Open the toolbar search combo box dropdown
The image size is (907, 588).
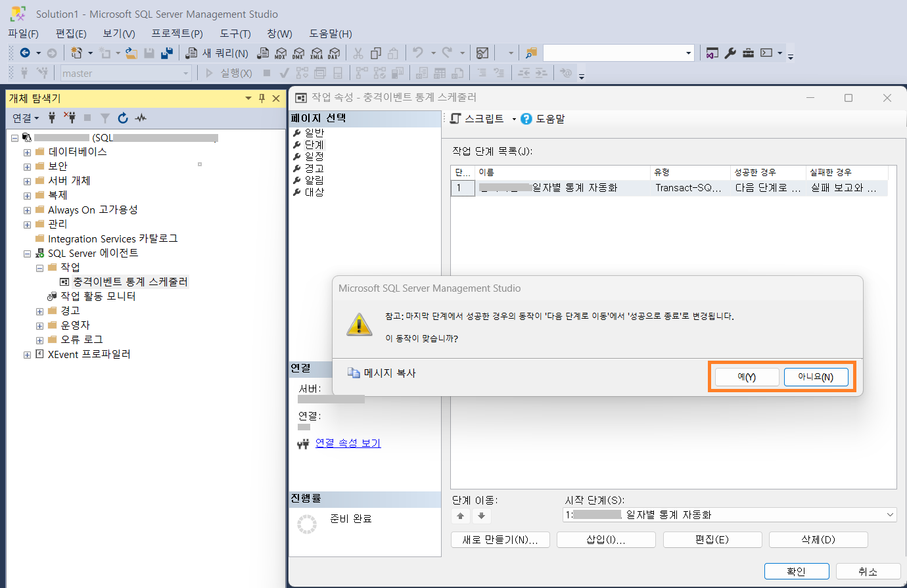(x=688, y=53)
